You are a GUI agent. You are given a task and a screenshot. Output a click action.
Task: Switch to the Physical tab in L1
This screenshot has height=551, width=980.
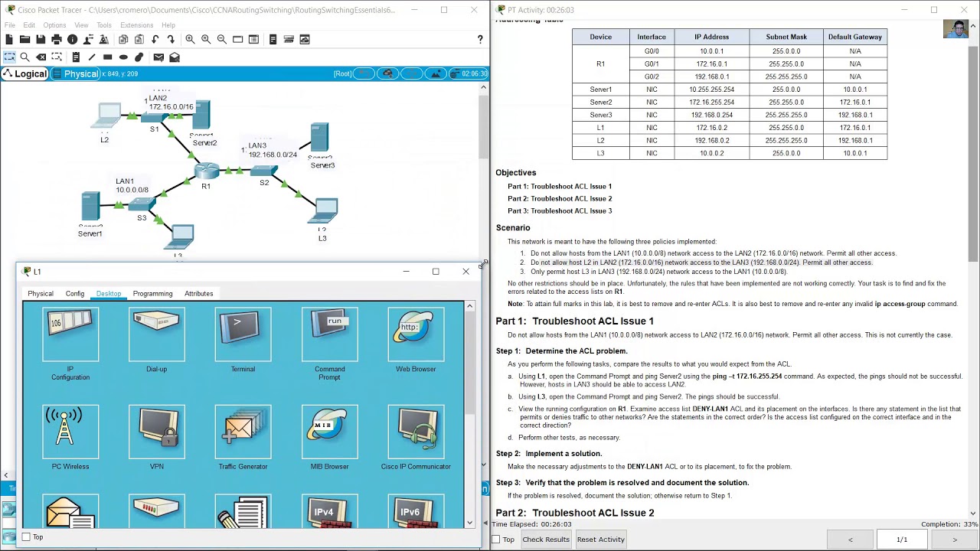pyautogui.click(x=41, y=294)
